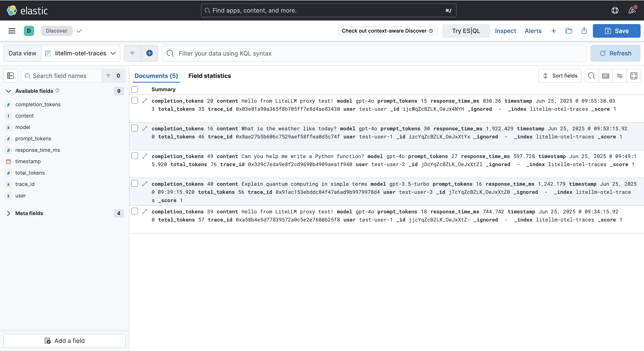Expand the first document row details
The height and width of the screenshot is (351, 644).
[x=145, y=101]
